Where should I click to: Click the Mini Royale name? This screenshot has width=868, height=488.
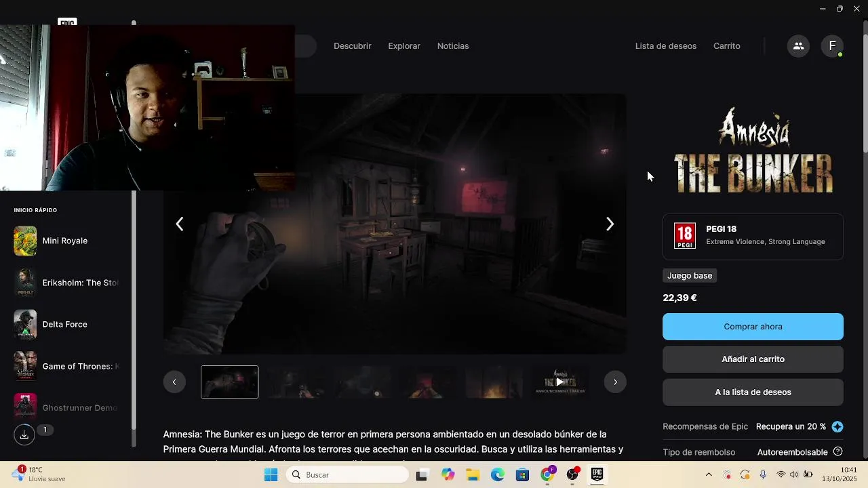point(65,241)
